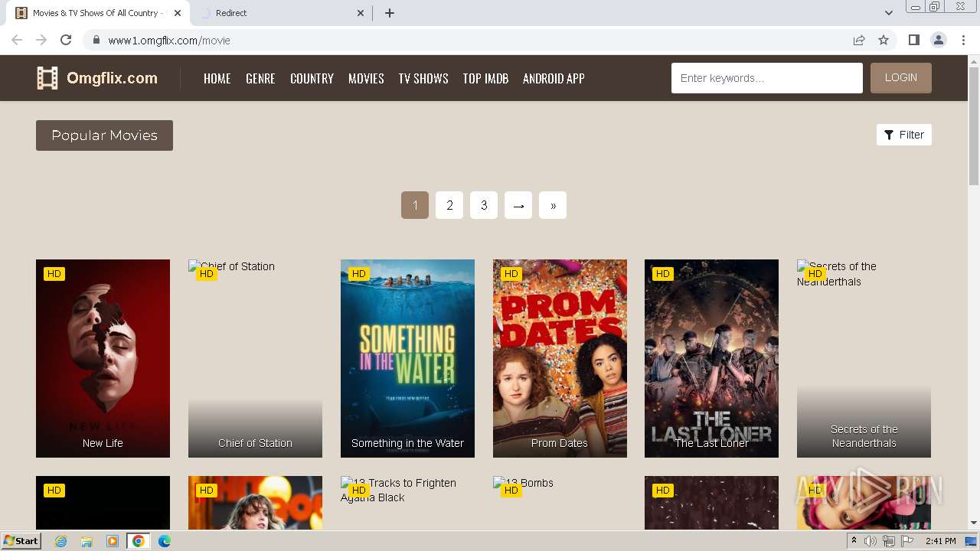Open the ANDROID APP link

tap(554, 78)
